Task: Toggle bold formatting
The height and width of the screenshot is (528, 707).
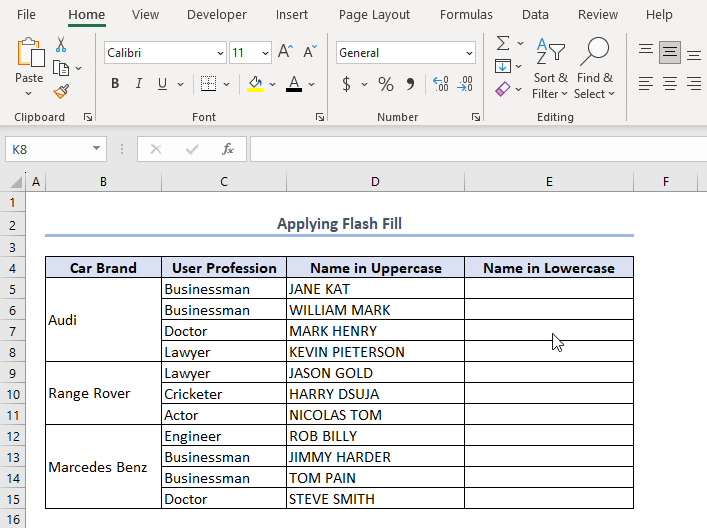Action: tap(116, 85)
